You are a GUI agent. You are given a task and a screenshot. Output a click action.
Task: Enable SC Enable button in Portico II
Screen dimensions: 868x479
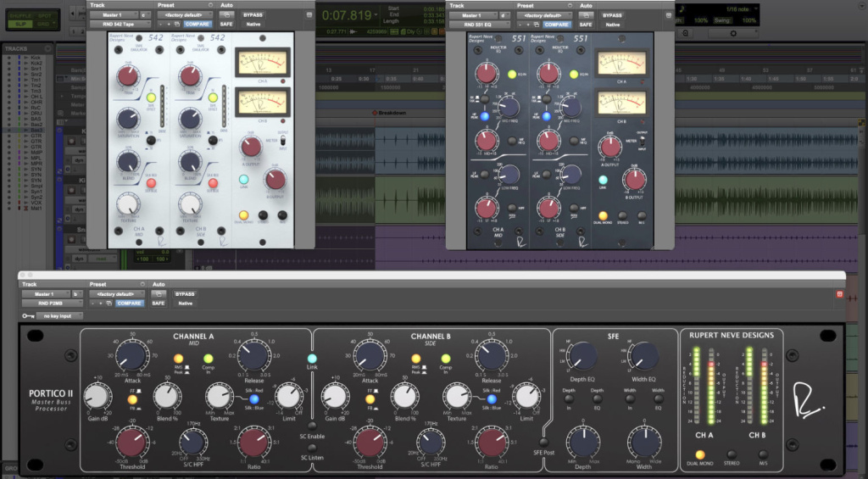(x=312, y=426)
